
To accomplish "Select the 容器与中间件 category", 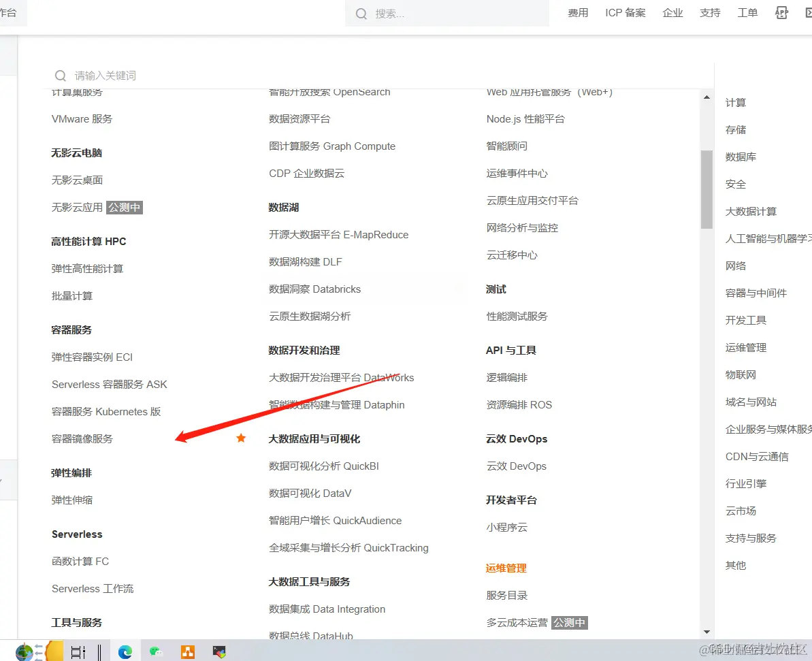I will pos(756,293).
